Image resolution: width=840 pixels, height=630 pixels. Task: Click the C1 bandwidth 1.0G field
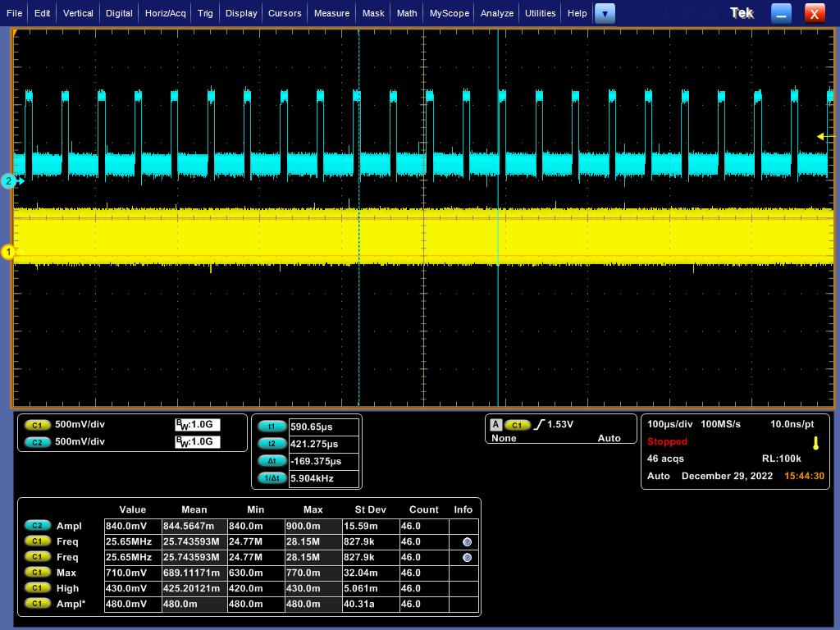(x=197, y=425)
